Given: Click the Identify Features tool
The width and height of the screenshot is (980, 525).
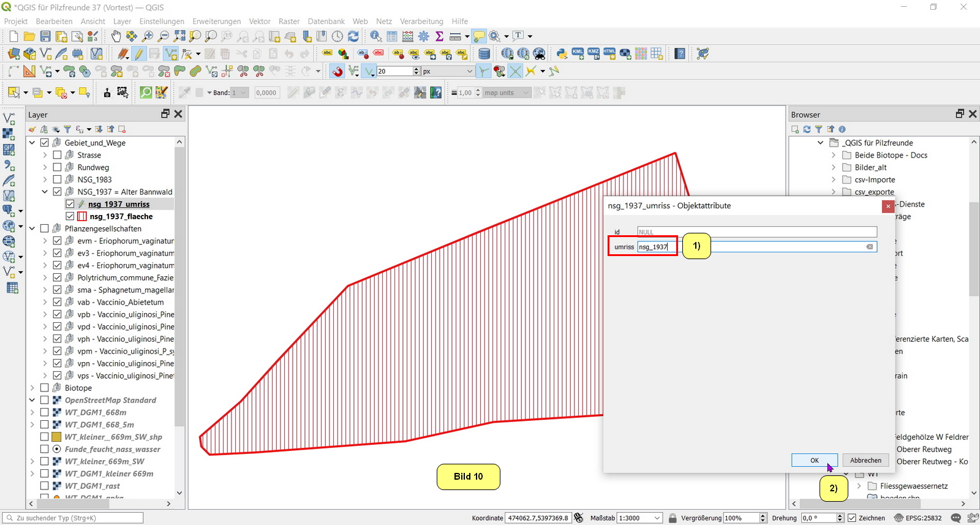Looking at the screenshot, I should (375, 37).
